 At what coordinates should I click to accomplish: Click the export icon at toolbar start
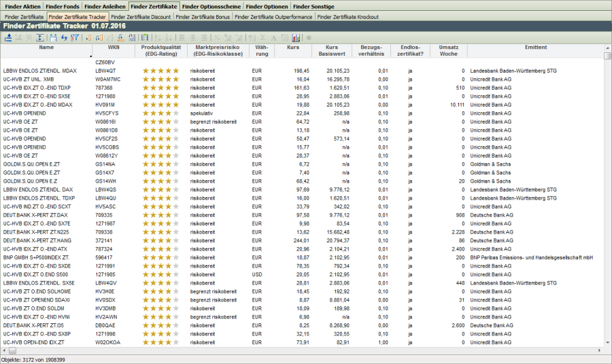coord(7,37)
